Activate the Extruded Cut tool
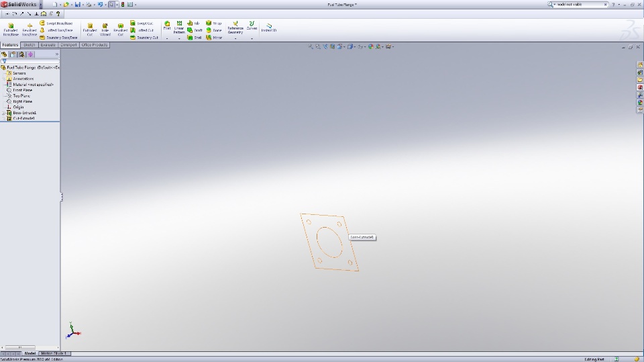The width and height of the screenshot is (644, 362). click(x=89, y=30)
